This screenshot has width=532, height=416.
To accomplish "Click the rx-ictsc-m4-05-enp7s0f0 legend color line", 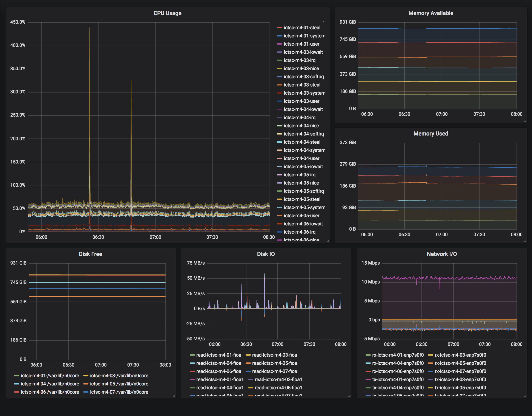I will click(431, 363).
